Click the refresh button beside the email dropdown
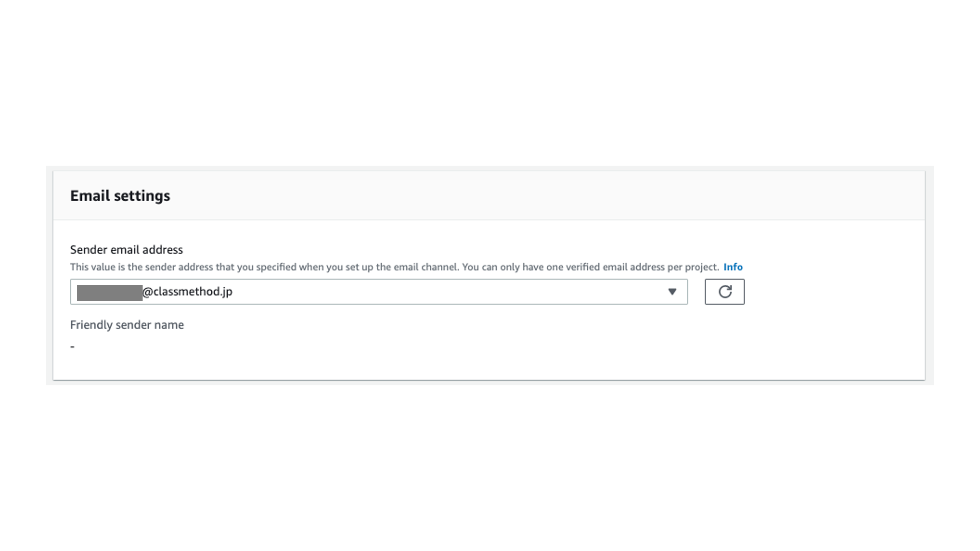The image size is (980, 551). (724, 292)
